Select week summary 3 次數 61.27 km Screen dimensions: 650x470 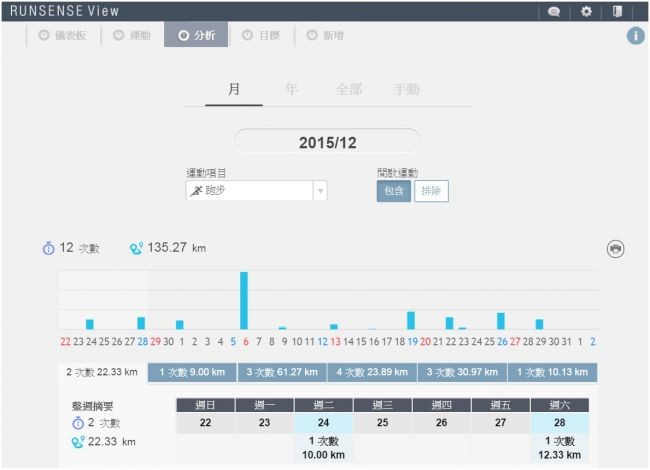[282, 372]
